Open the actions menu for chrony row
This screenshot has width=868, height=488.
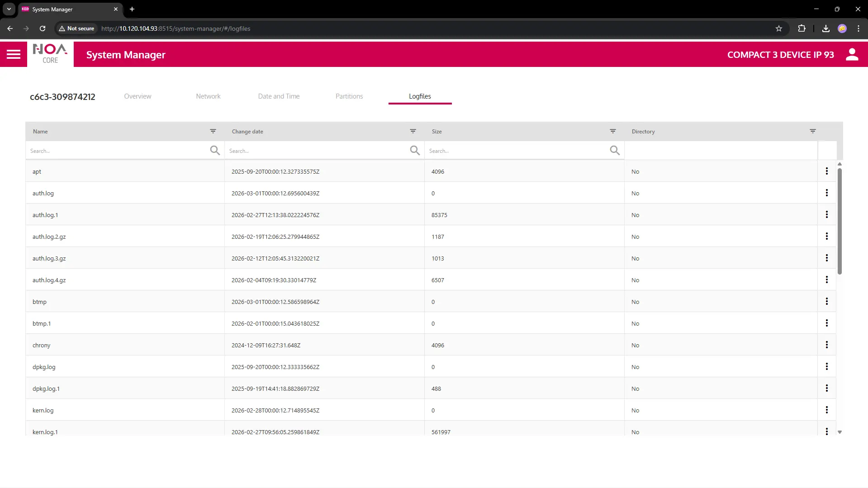tap(826, 345)
